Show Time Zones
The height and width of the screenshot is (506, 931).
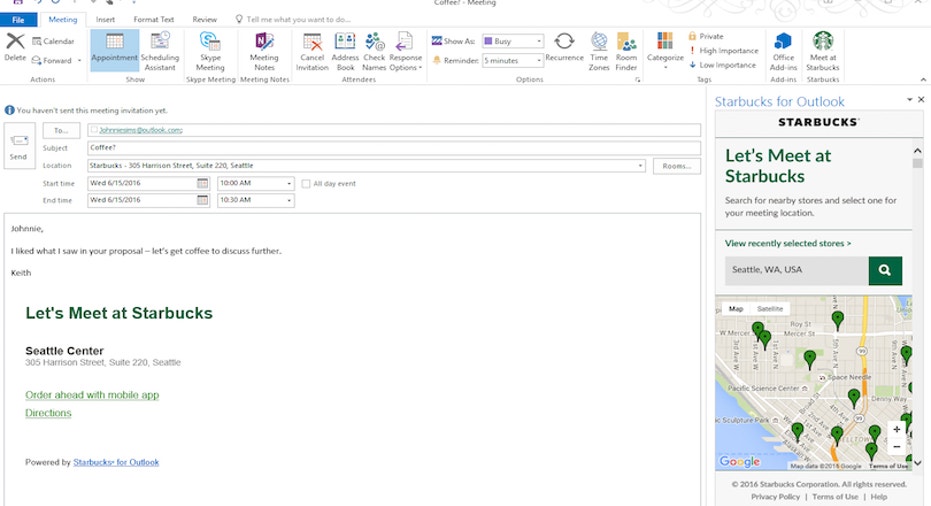[x=599, y=51]
